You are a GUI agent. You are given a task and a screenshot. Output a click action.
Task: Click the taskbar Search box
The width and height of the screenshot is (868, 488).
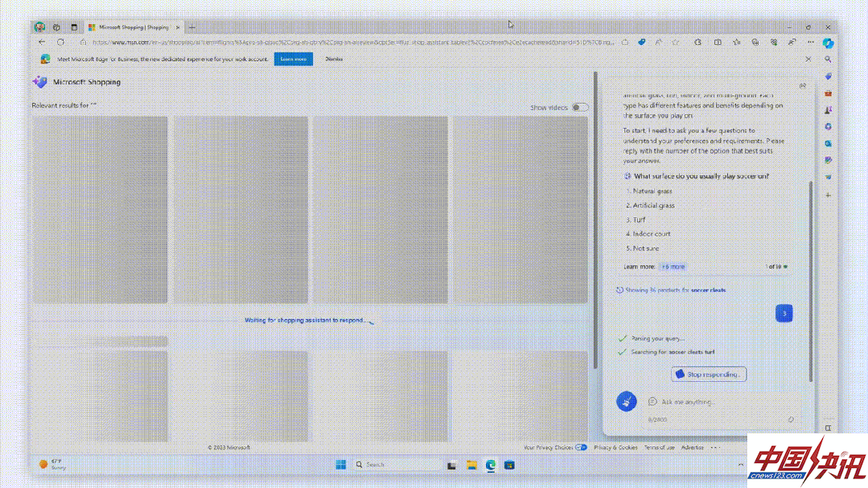pos(397,465)
